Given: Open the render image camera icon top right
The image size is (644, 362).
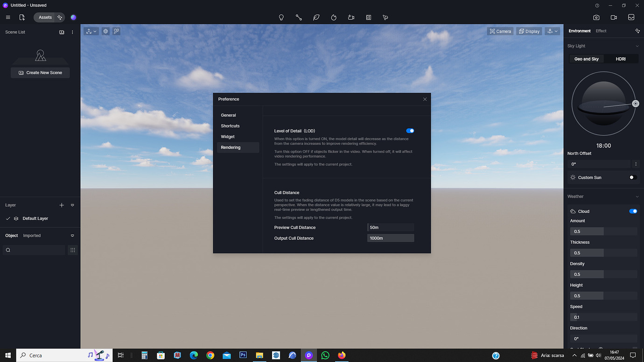Looking at the screenshot, I should click(596, 17).
